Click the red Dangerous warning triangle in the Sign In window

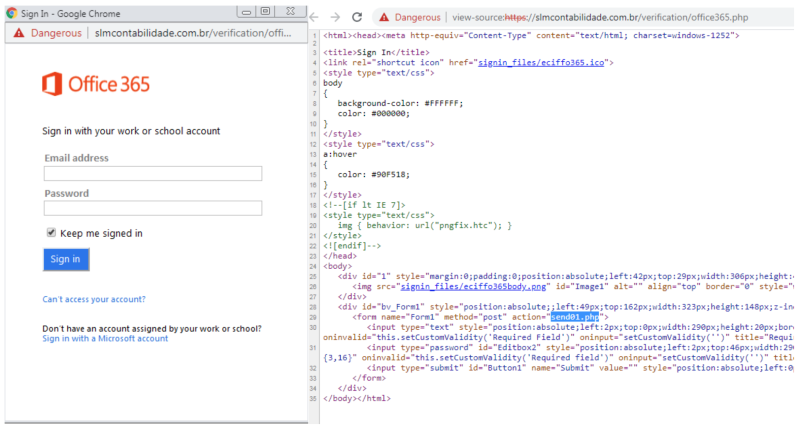(x=19, y=33)
